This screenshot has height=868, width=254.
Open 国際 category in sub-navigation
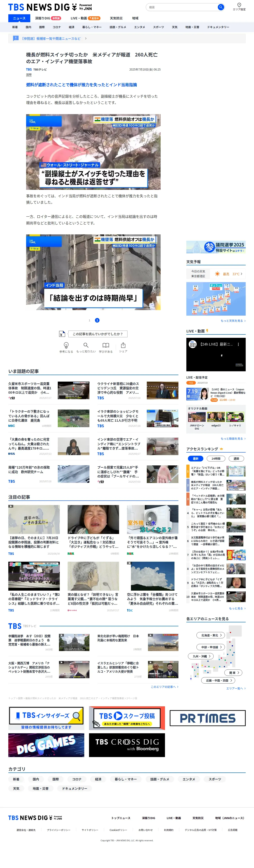pos(42,27)
